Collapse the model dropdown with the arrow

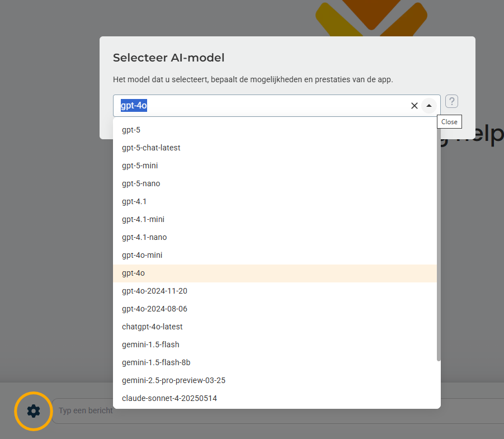(429, 106)
